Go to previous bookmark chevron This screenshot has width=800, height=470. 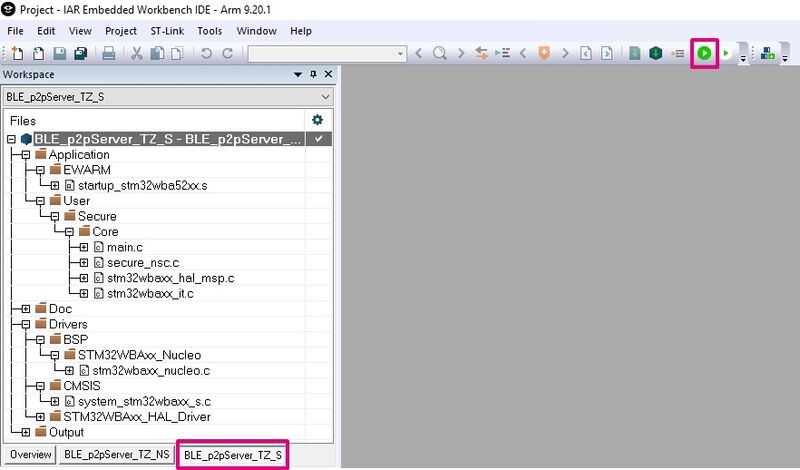tap(523, 53)
